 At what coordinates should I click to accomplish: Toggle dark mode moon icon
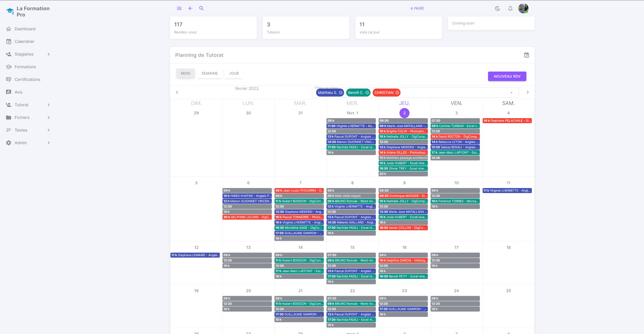[x=497, y=8]
